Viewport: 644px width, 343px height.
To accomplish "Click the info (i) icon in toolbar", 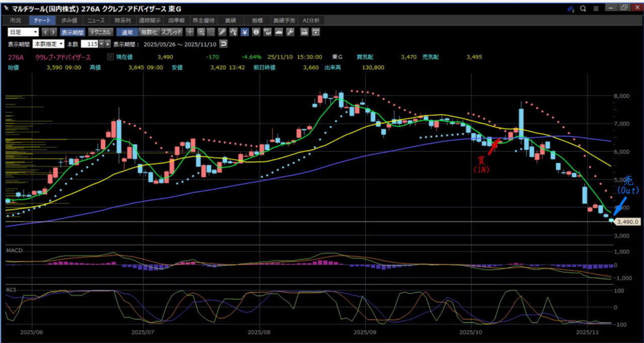I will pyautogui.click(x=256, y=32).
